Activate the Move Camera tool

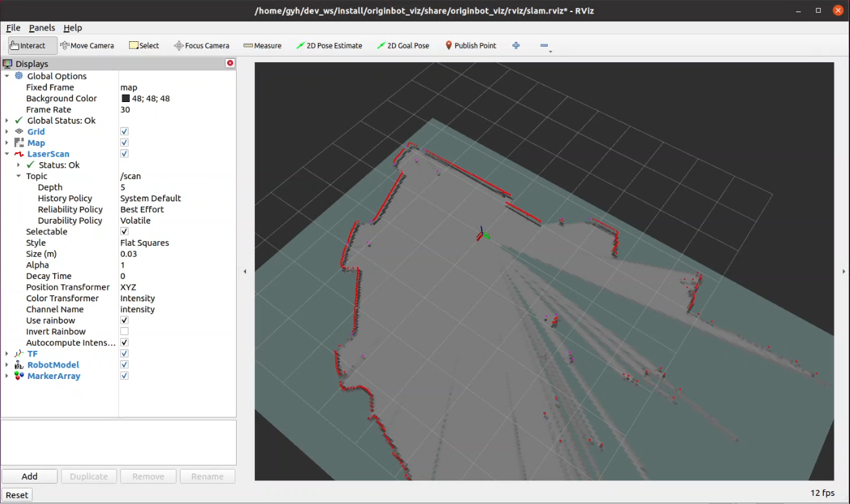click(x=87, y=46)
